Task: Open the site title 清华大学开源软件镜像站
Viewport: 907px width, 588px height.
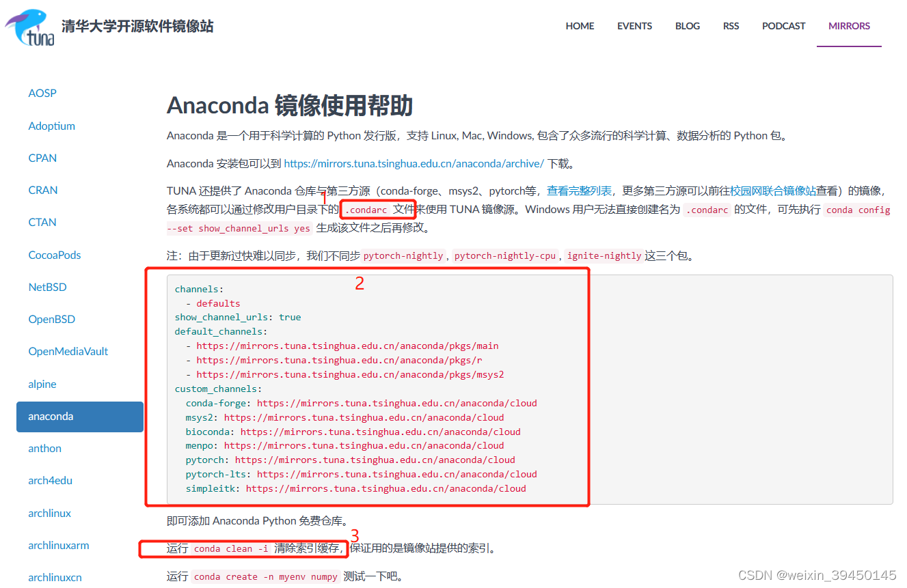Action: 137,27
